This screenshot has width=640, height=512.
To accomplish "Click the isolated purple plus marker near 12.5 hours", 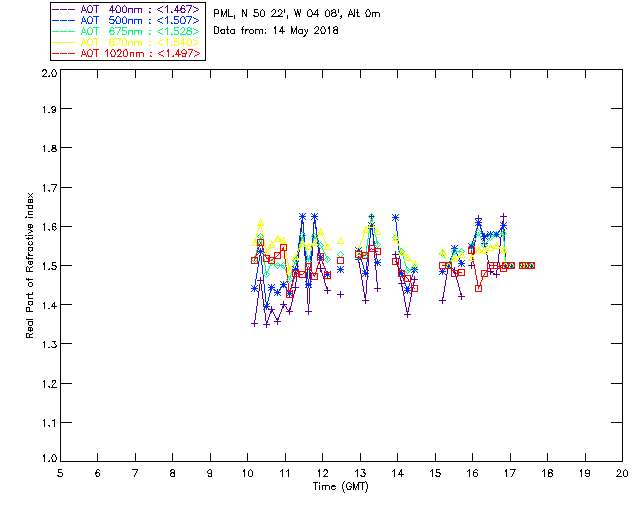I will 340,294.
